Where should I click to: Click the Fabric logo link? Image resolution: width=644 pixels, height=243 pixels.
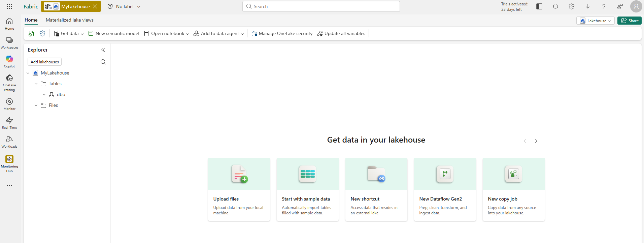[x=31, y=6]
